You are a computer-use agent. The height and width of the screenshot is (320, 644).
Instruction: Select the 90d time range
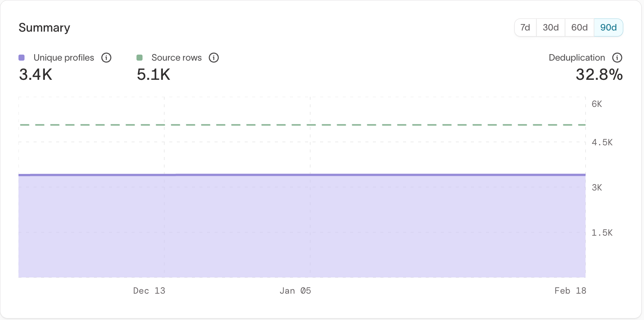point(608,27)
